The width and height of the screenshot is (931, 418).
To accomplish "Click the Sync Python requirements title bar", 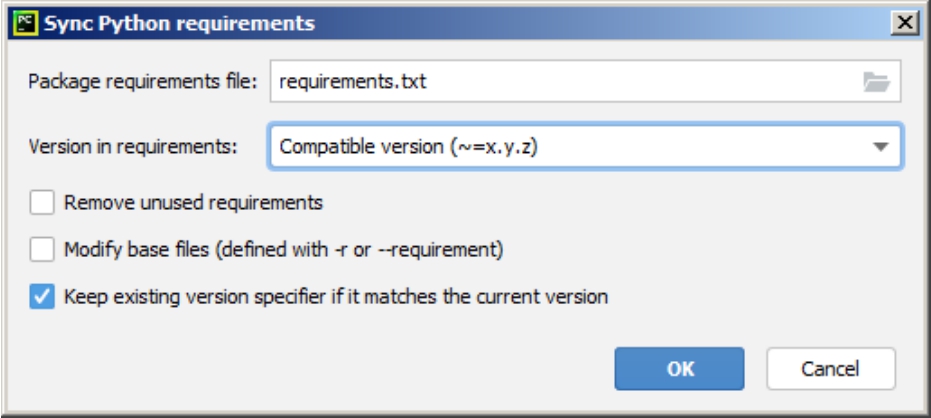I will [x=450, y=21].
